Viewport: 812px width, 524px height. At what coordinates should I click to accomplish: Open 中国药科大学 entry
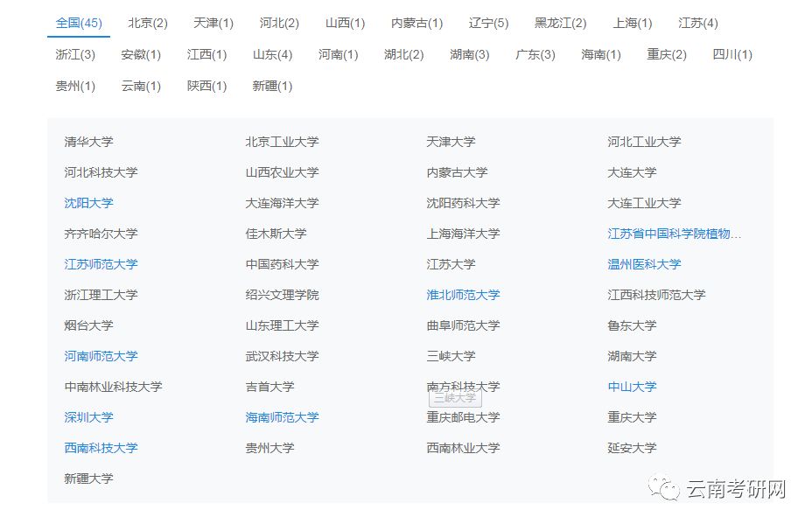click(282, 264)
